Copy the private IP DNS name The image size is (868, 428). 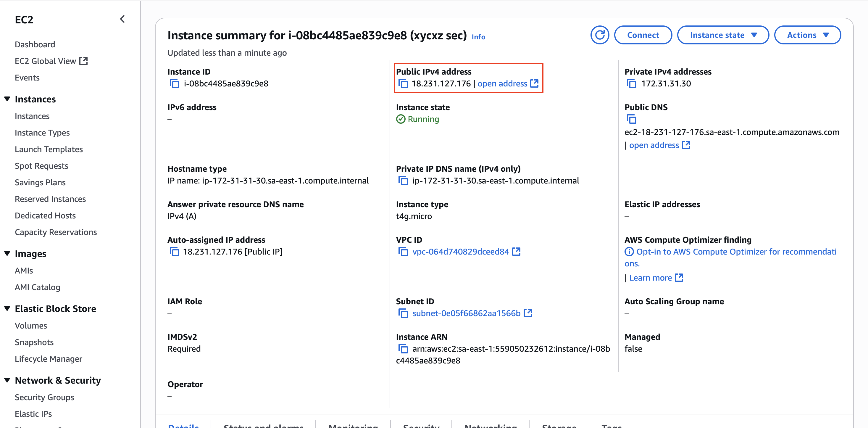coord(403,180)
